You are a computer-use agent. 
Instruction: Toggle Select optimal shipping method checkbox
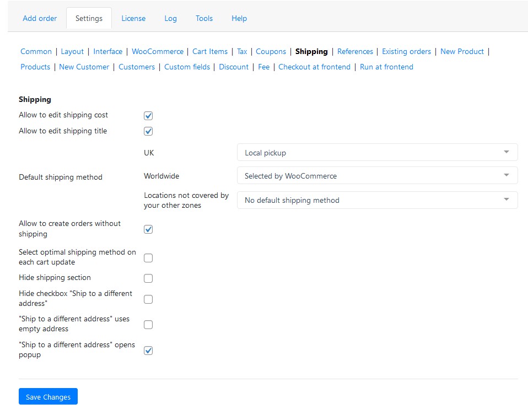point(148,258)
